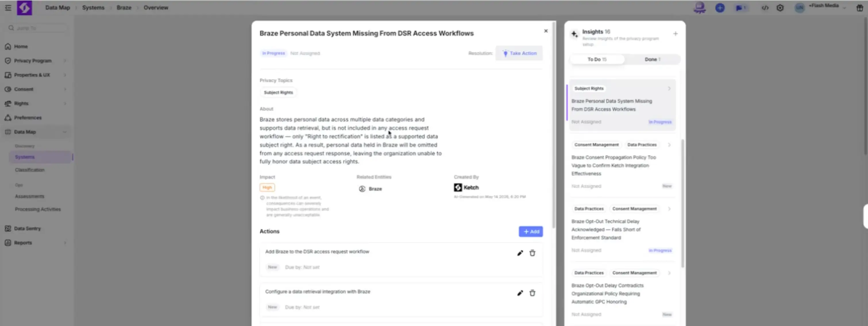The width and height of the screenshot is (868, 326).
Task: Go to Systems breadcrumb
Action: click(93, 7)
